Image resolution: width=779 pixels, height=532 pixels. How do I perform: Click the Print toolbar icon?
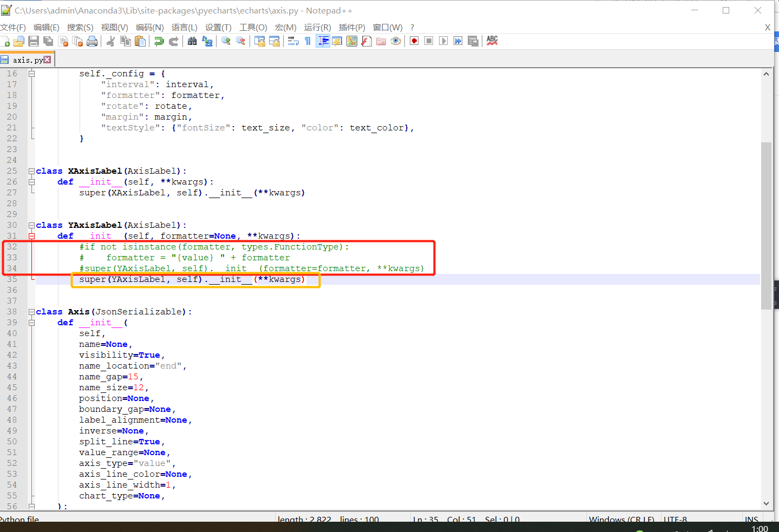click(x=92, y=41)
